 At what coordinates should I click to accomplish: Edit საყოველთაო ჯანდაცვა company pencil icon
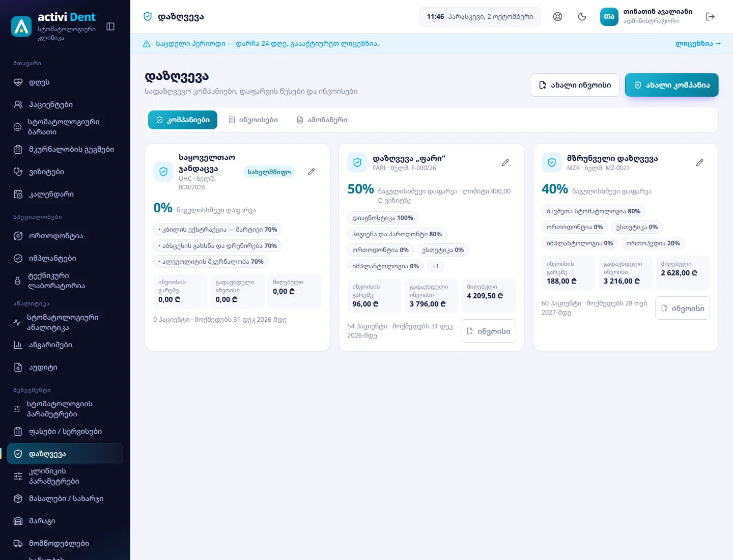[312, 172]
